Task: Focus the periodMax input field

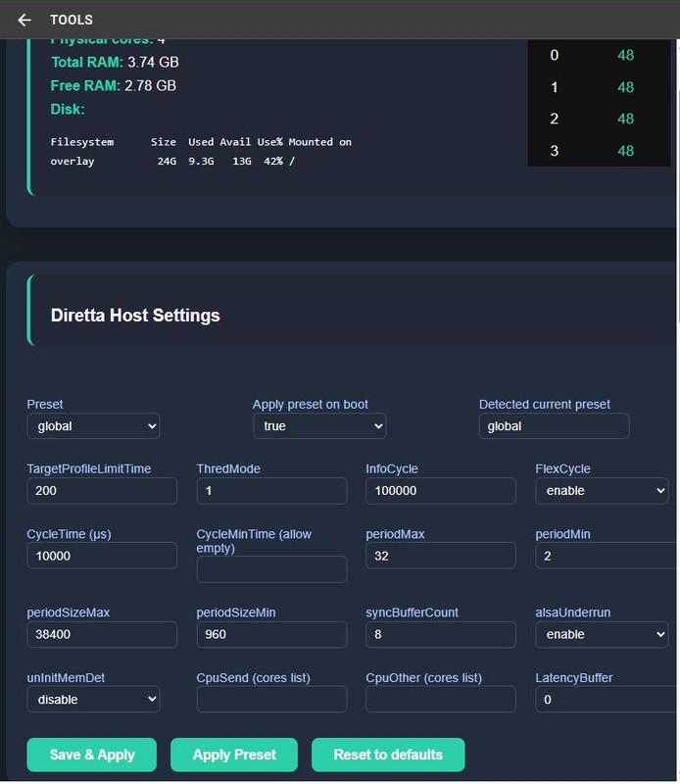Action: (441, 556)
